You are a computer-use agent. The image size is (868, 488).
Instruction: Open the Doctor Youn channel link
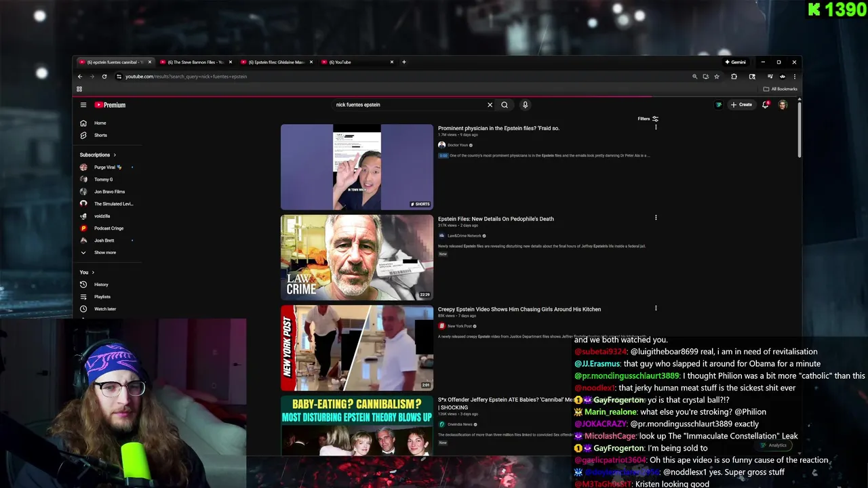coord(458,145)
